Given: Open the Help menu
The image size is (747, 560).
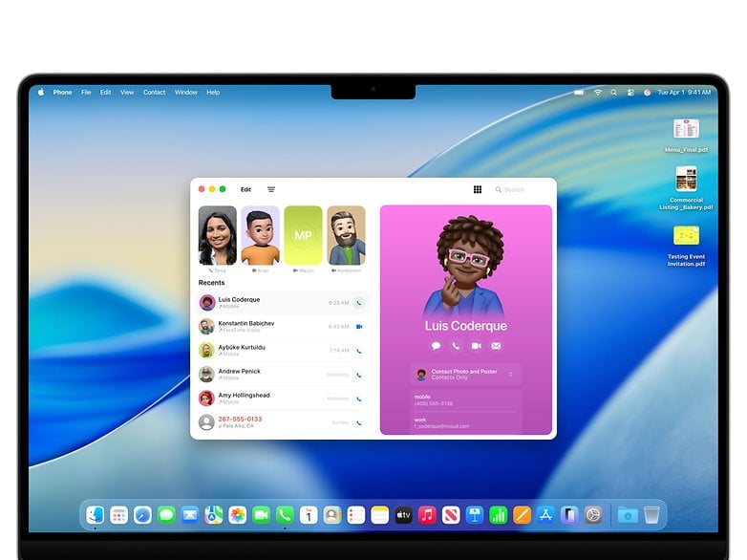Looking at the screenshot, I should 213,92.
